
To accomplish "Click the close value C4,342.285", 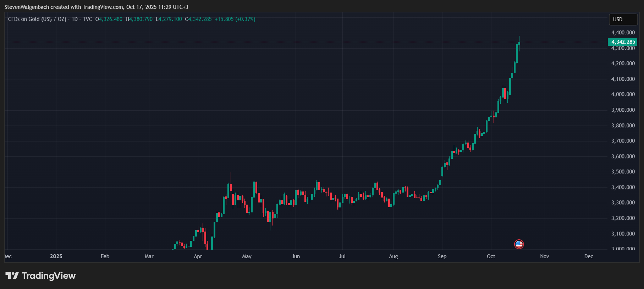I will (x=198, y=19).
